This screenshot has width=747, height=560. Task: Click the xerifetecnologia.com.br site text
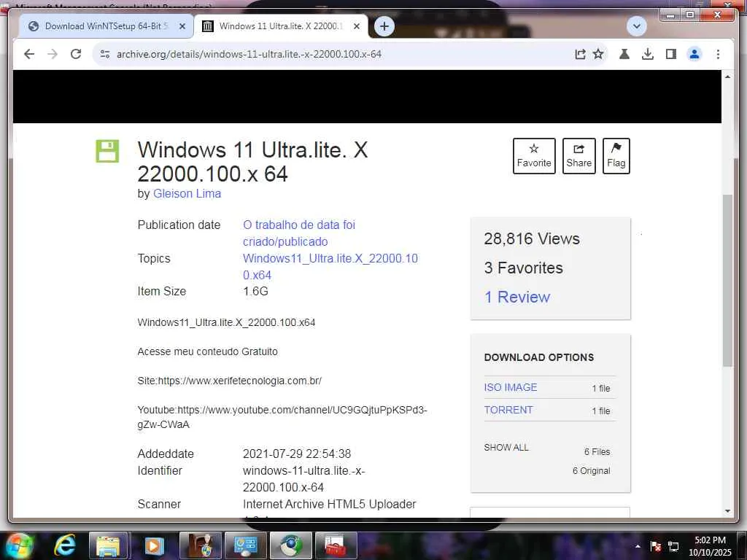(230, 381)
